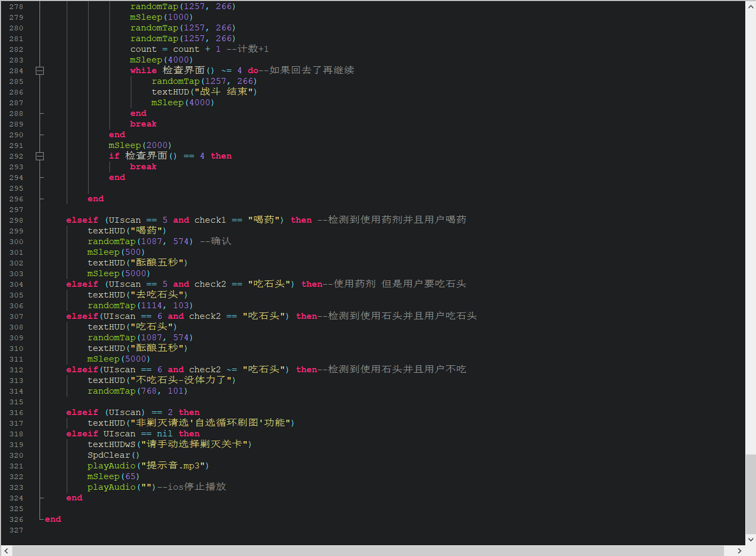Click the horizontal scrollbar left arrow
756x556 pixels.
pos(6,551)
